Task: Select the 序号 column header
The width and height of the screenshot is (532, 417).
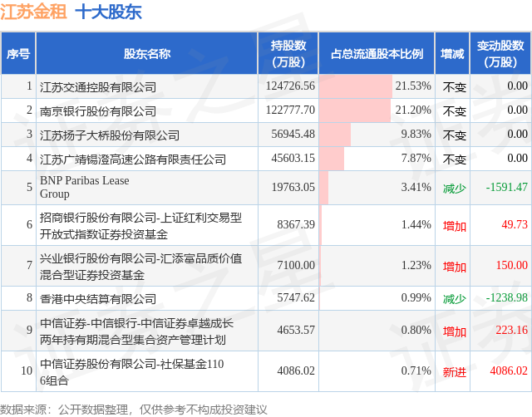Action: pyautogui.click(x=18, y=53)
